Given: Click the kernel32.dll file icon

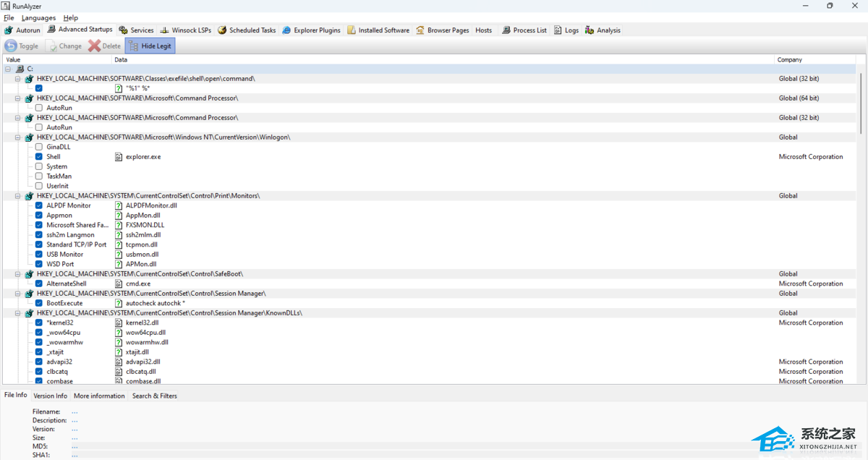Looking at the screenshot, I should [x=119, y=323].
